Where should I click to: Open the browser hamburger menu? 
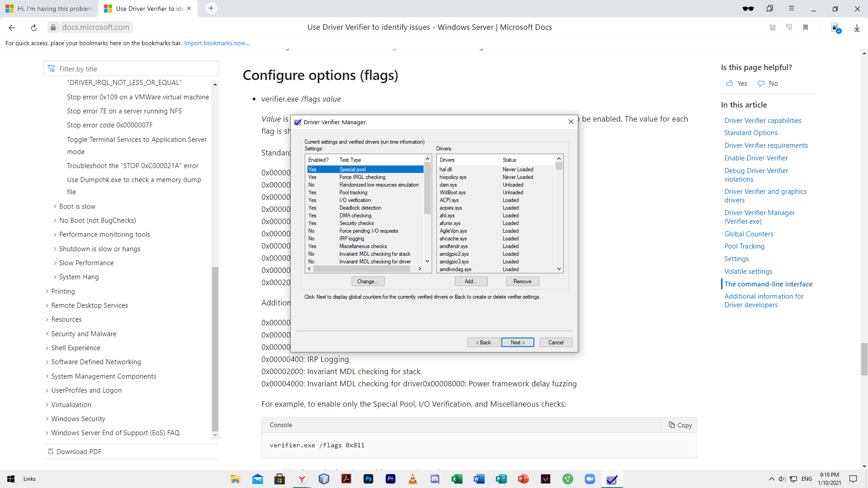(x=792, y=9)
